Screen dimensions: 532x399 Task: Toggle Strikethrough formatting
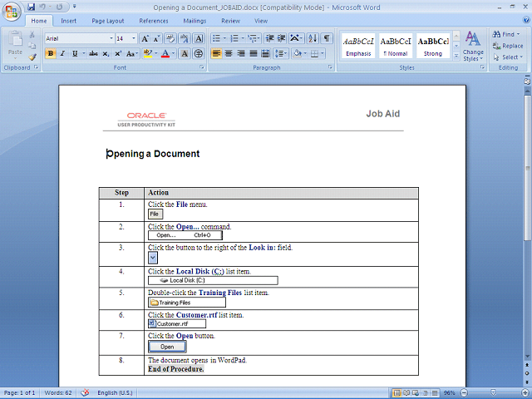pyautogui.click(x=93, y=53)
